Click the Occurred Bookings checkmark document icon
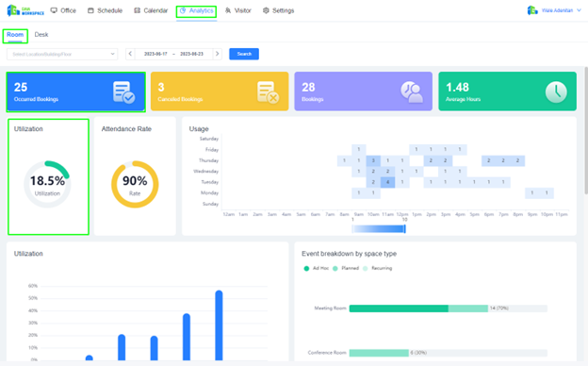Viewport: 588px width, 366px height. tap(123, 91)
